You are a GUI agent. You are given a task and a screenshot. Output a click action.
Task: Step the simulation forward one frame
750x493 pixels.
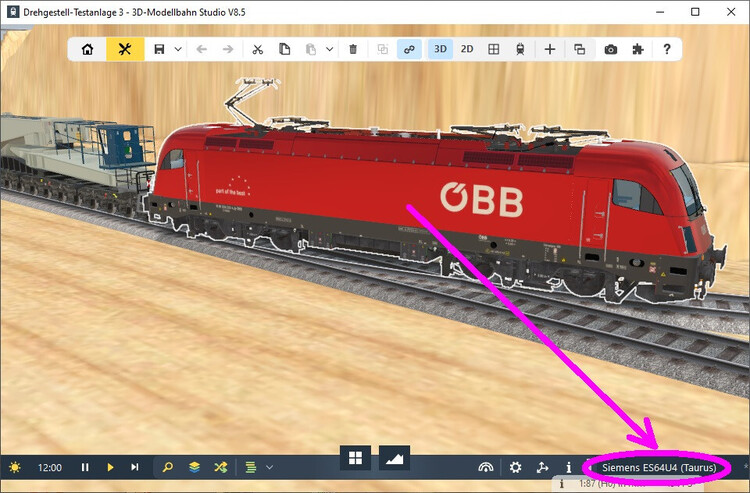[135, 467]
